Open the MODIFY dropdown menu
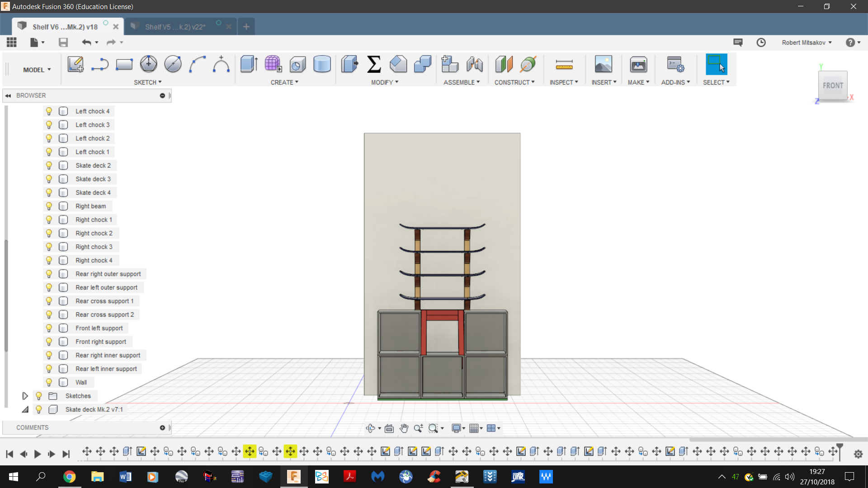This screenshot has width=868, height=488. pyautogui.click(x=385, y=82)
